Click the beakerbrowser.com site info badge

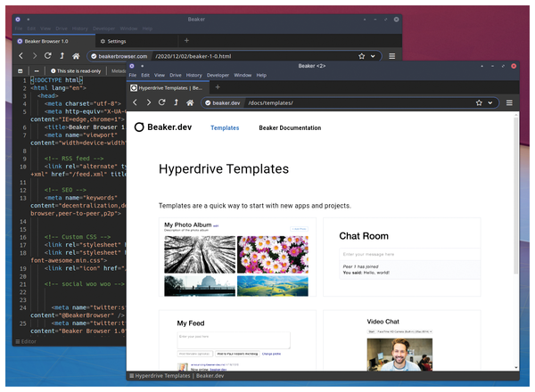point(119,56)
